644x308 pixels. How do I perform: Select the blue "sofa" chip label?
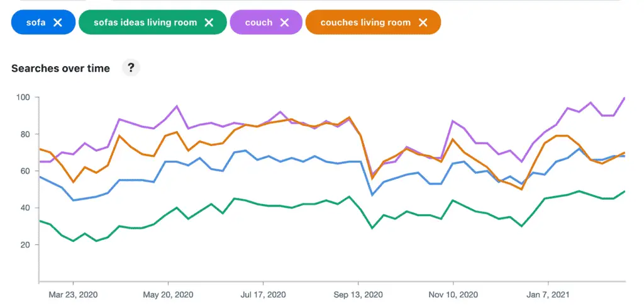36,22
